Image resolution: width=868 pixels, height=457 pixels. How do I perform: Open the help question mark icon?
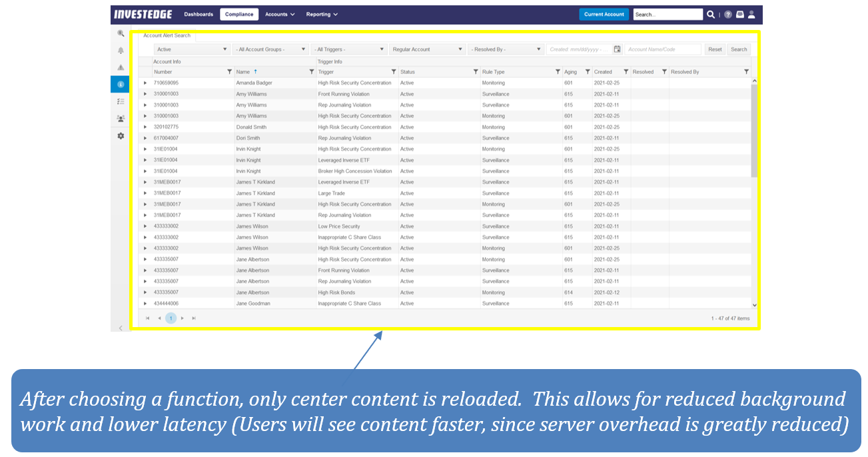(728, 14)
